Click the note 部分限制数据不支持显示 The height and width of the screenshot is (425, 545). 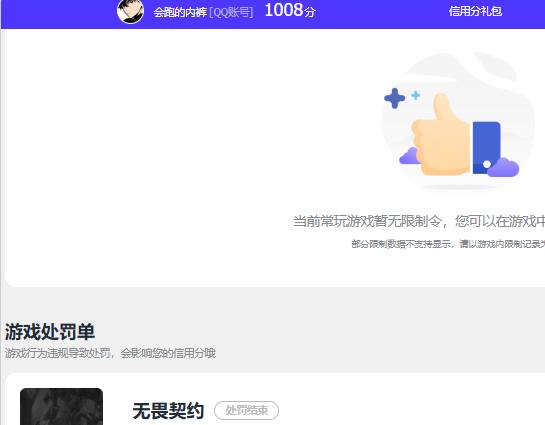401,244
